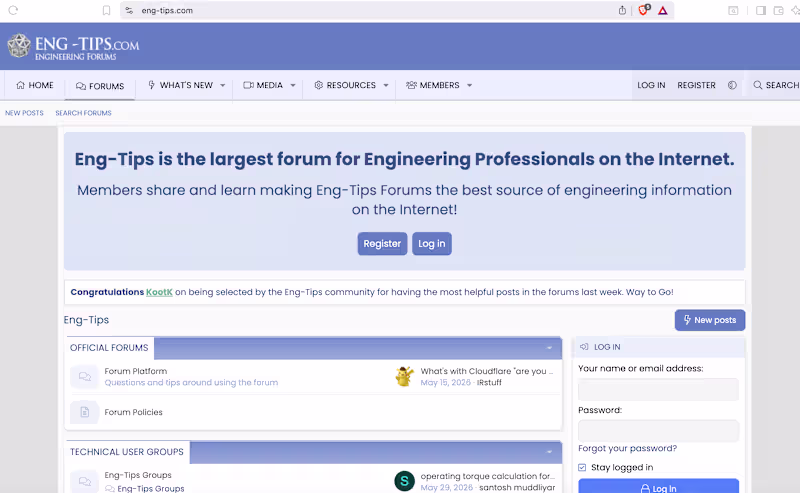Open site settings icon in the address bar
800x493 pixels.
point(129,10)
